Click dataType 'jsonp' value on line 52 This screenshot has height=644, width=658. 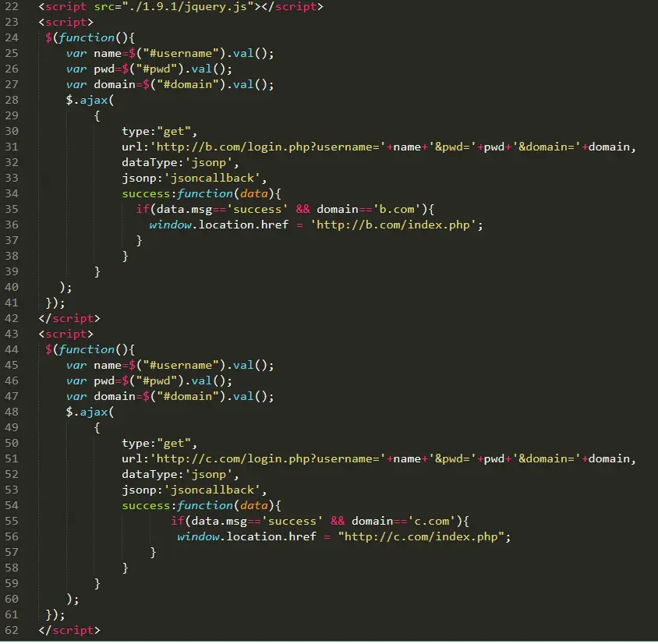(209, 475)
